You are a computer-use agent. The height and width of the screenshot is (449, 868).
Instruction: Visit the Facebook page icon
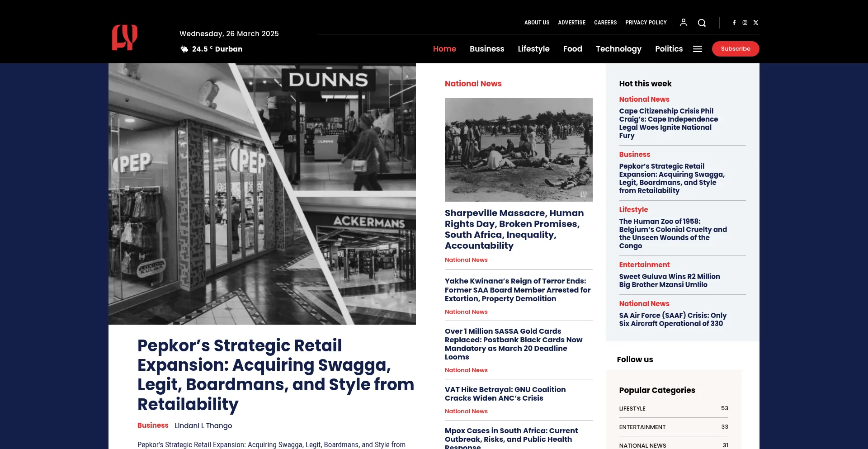pos(734,23)
